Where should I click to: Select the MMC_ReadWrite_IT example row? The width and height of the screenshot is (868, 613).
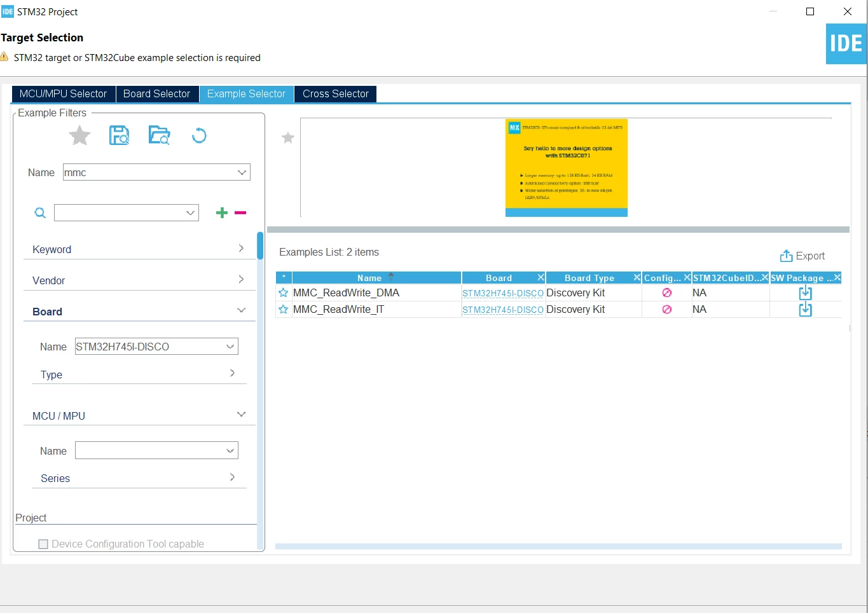pyautogui.click(x=558, y=310)
